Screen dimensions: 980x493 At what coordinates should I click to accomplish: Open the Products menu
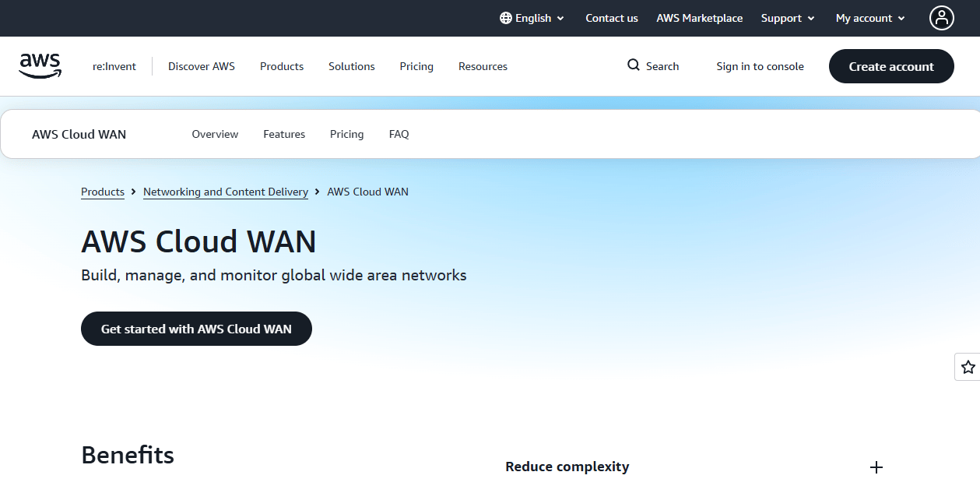click(x=282, y=66)
